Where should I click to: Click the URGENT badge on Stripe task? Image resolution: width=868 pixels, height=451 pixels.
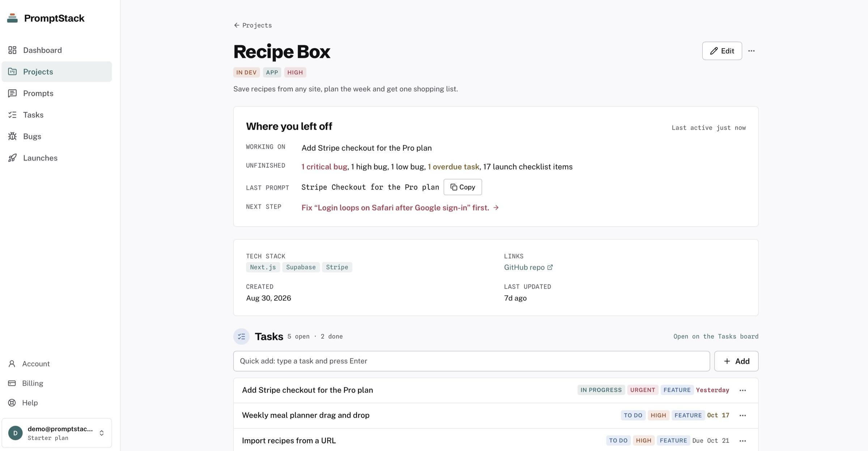(x=643, y=390)
